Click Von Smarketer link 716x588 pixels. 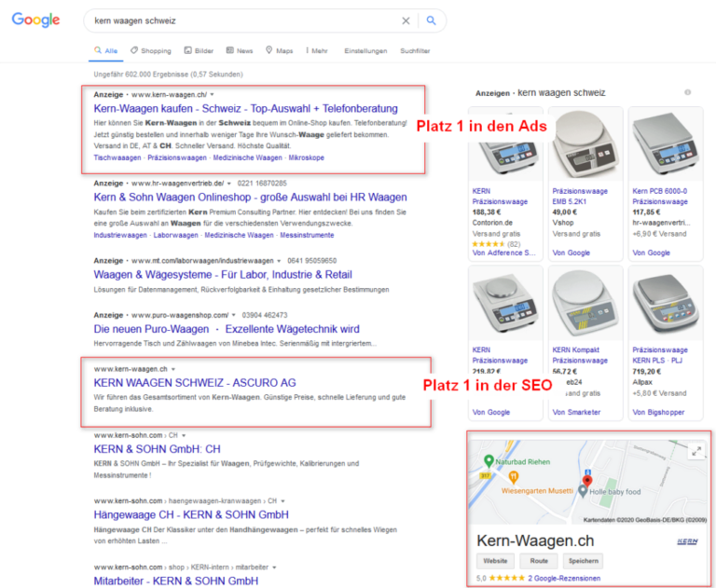pyautogui.click(x=576, y=412)
